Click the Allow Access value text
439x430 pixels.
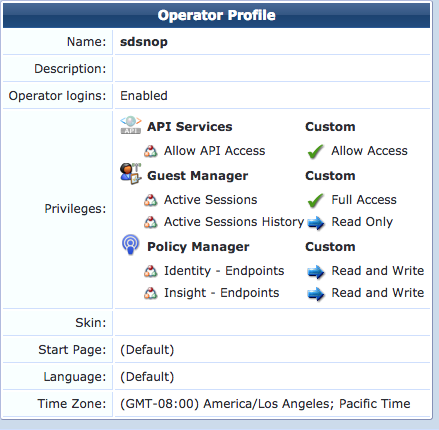click(369, 151)
